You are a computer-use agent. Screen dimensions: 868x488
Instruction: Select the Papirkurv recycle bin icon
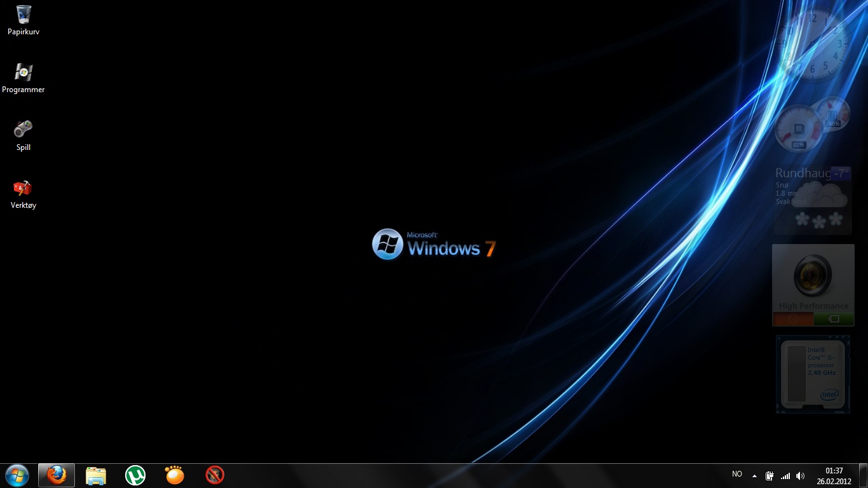click(x=24, y=20)
